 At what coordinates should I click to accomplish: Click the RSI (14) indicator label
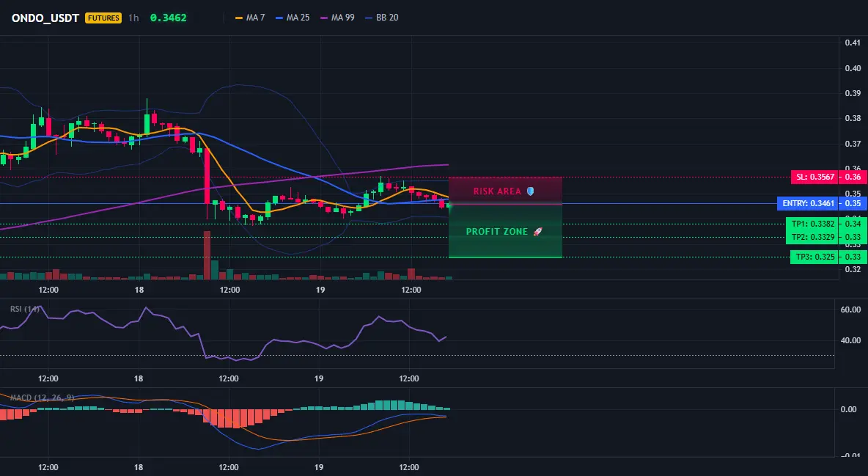[25, 309]
